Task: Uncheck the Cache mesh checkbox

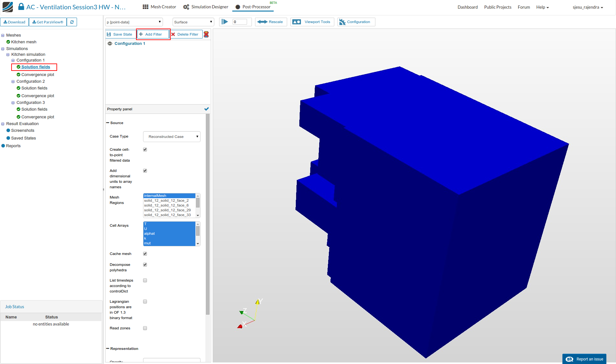Action: [145, 254]
